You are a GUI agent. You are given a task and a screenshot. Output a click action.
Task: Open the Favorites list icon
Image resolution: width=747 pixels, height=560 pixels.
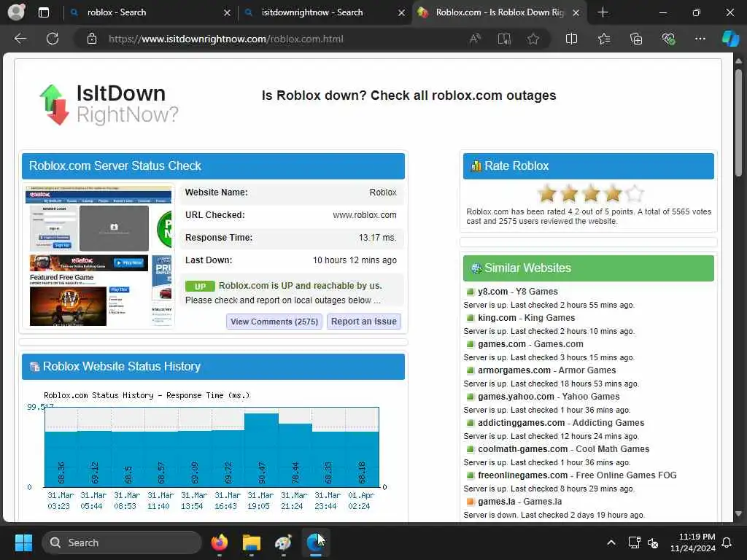coord(603,39)
